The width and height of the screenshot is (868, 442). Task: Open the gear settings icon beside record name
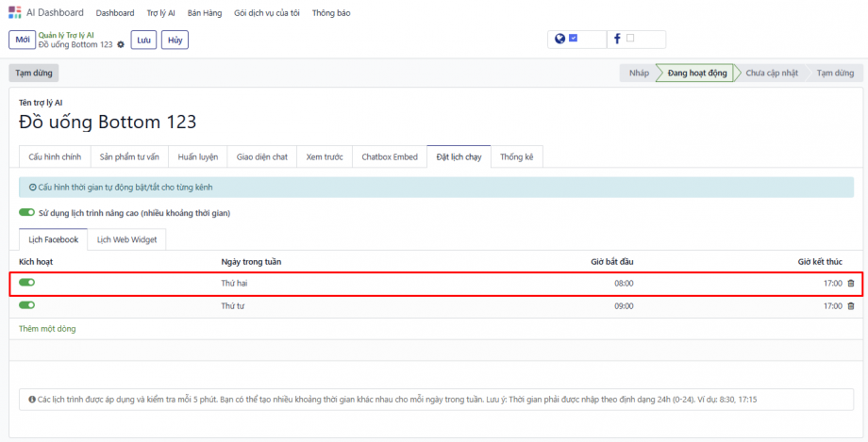pos(121,45)
